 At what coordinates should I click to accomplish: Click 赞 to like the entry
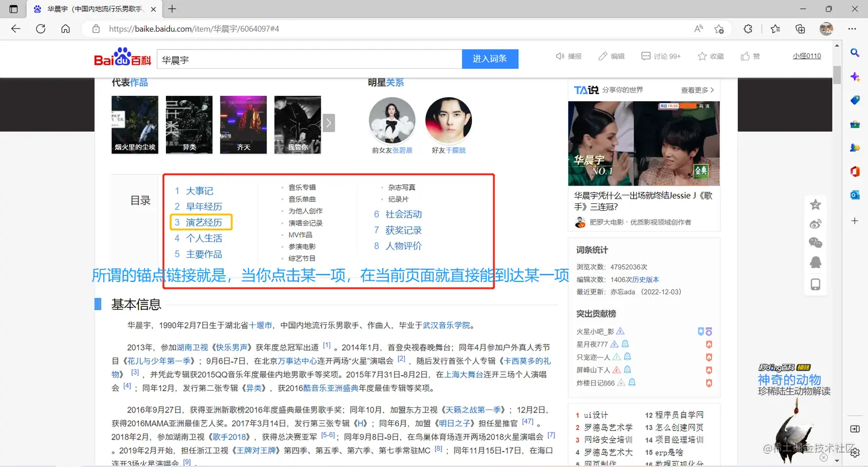(x=750, y=56)
